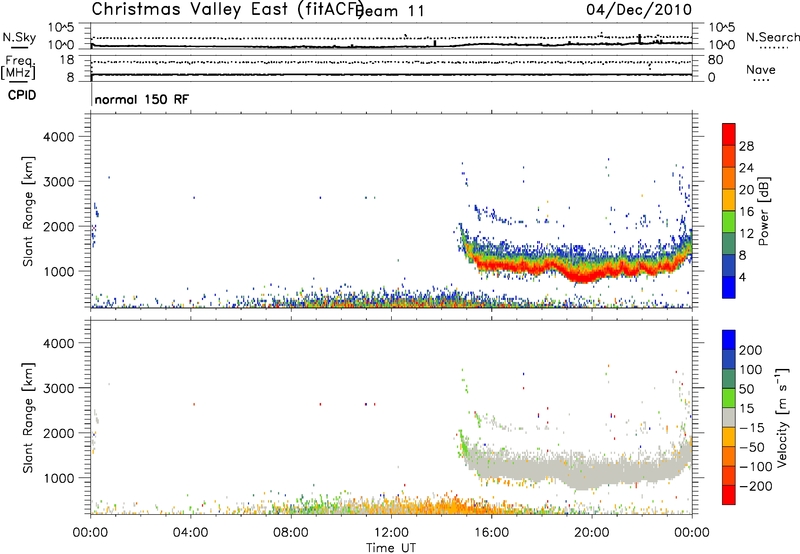The width and height of the screenshot is (800, 554).
Task: Click the -200 label on velocity colorbar
Action: point(755,486)
